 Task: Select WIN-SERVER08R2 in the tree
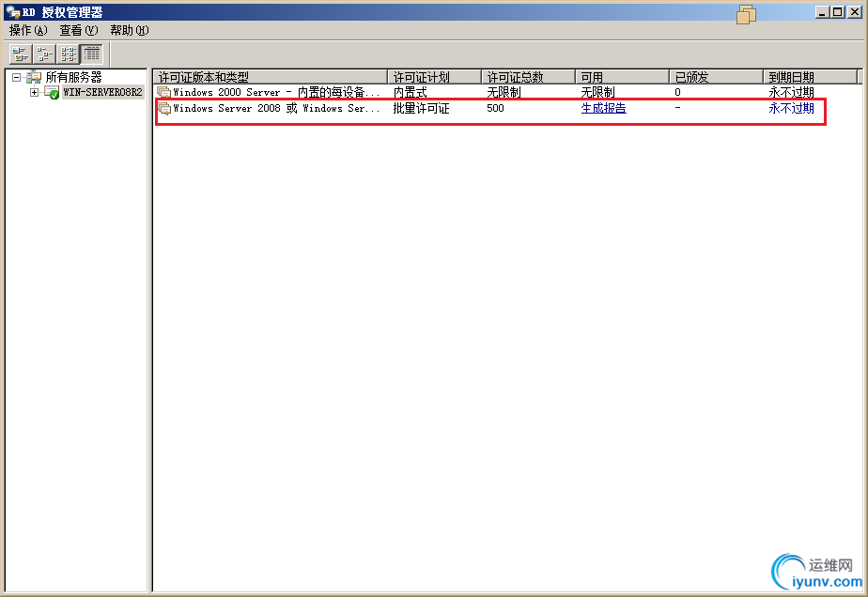point(103,92)
